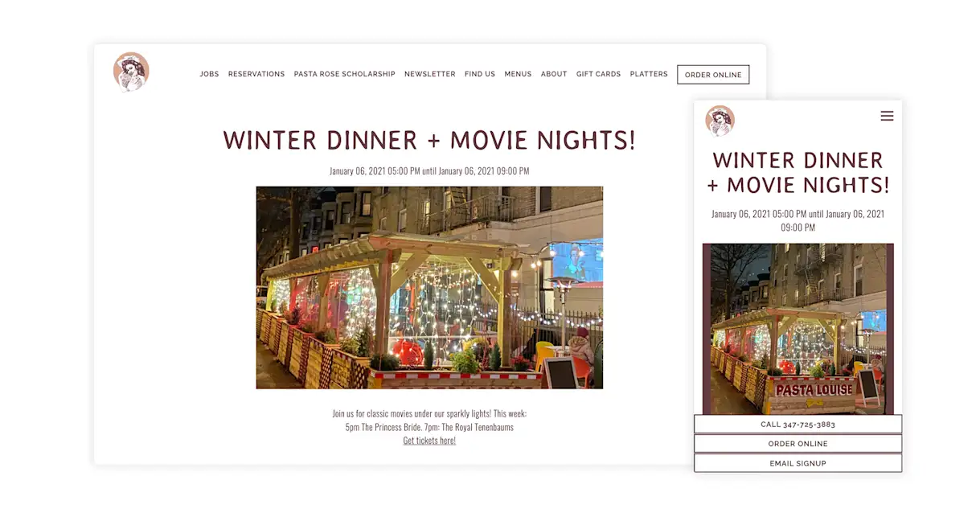The width and height of the screenshot is (980, 509).
Task: Click the mobile Pasta Louise photo
Action: 798,329
